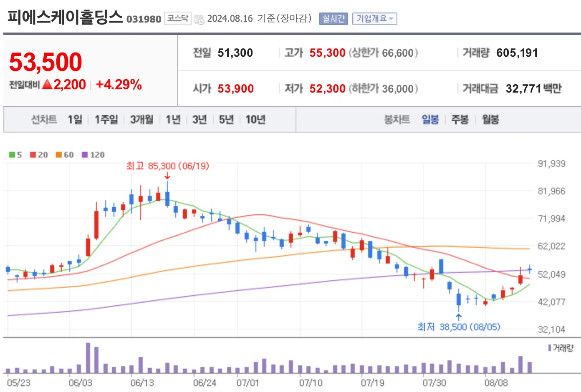This screenshot has height=392, width=581.
Task: Click the purple 120-day moving average swatch
Action: (x=85, y=155)
